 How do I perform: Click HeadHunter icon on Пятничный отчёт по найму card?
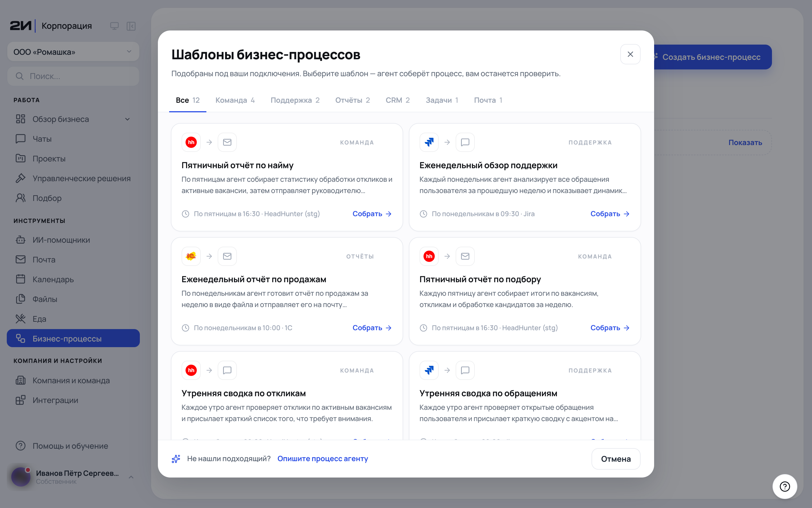tap(191, 142)
